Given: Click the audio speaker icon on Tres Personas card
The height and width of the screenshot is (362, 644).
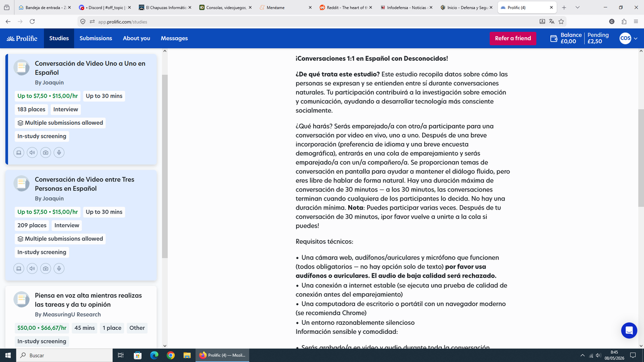Looking at the screenshot, I should (x=32, y=268).
